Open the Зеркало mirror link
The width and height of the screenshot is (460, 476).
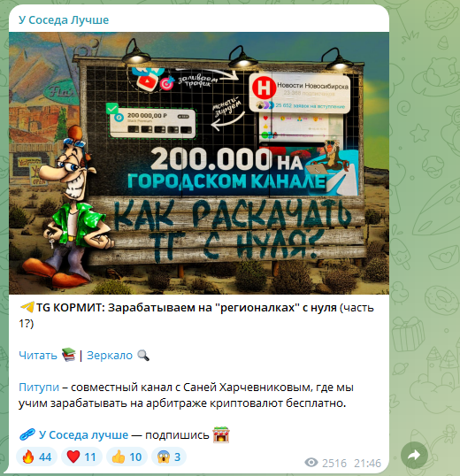(x=110, y=355)
